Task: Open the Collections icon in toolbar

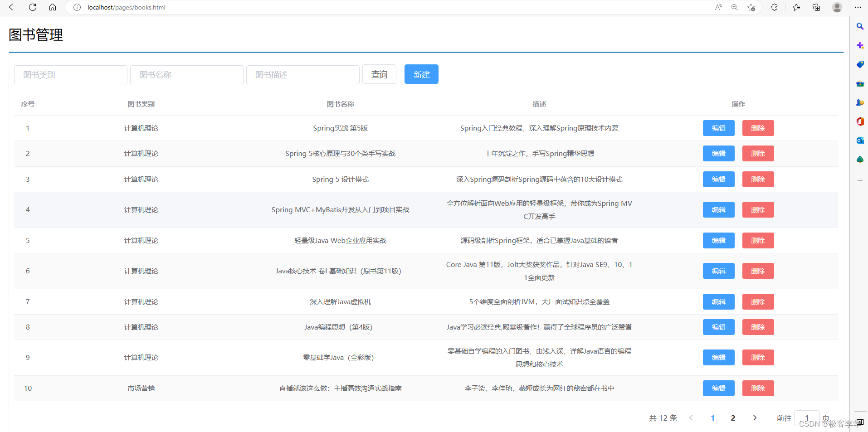Action: coord(816,7)
